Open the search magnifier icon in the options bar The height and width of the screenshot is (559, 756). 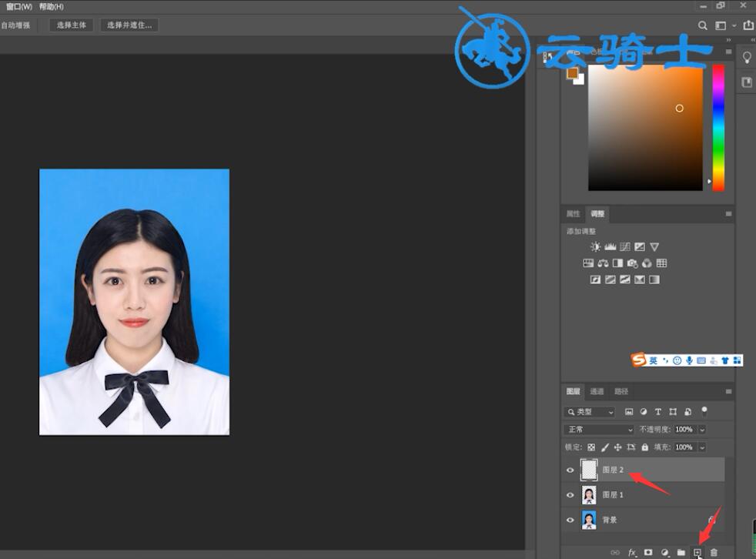pyautogui.click(x=703, y=25)
